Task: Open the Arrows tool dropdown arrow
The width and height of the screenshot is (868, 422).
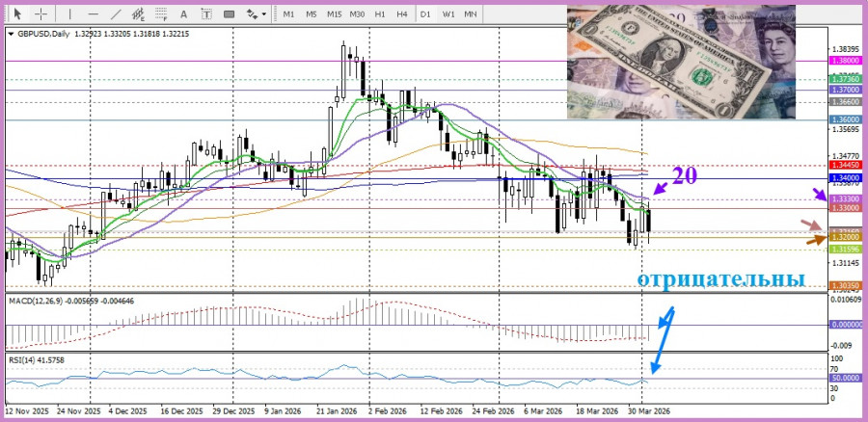Action: (x=263, y=14)
